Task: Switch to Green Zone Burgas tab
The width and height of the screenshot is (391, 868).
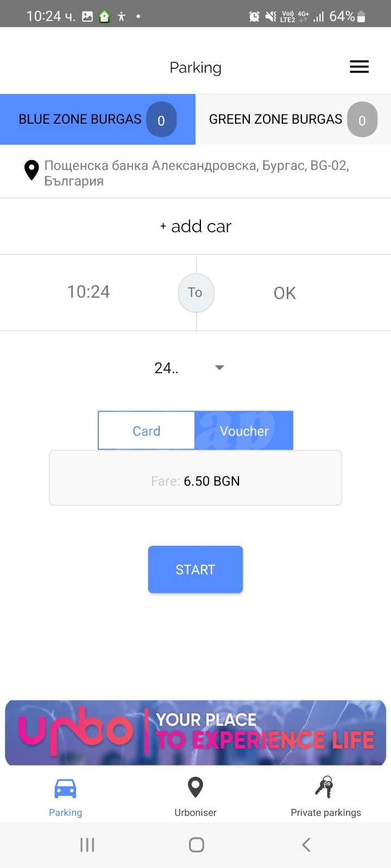Action: 293,119
